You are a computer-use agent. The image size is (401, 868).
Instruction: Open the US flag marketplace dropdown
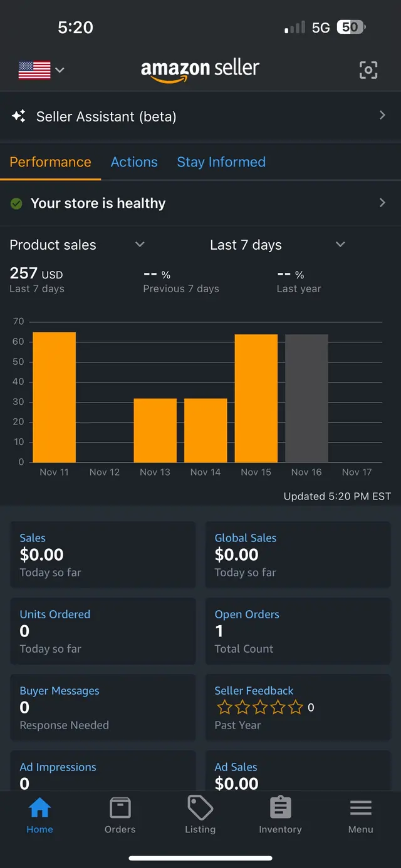pos(41,70)
